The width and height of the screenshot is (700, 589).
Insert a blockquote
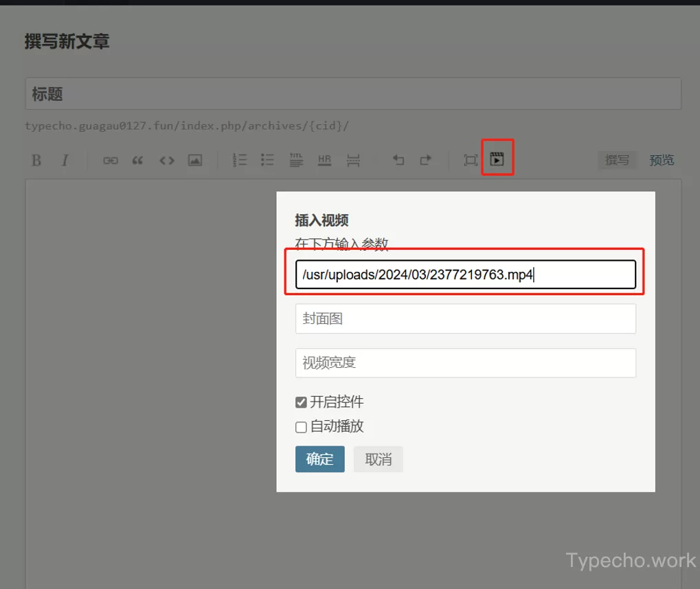click(137, 160)
